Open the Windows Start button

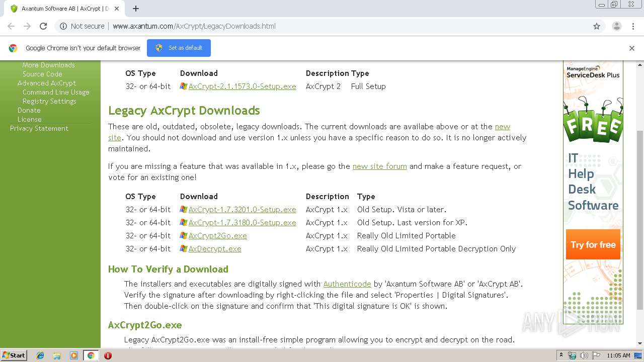pos(14,355)
